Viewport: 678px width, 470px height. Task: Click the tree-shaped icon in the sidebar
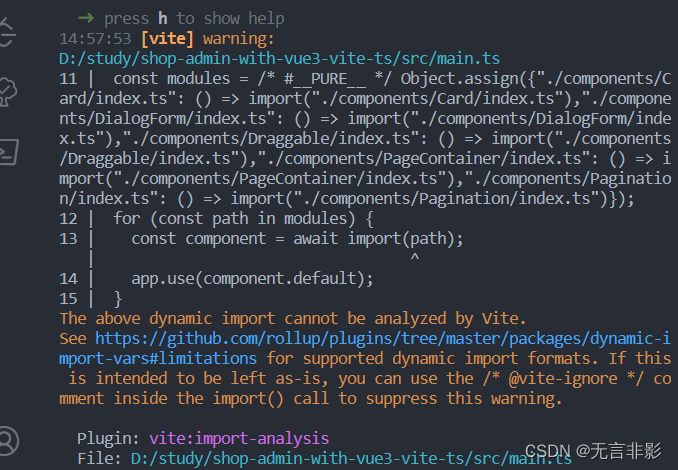click(7, 91)
